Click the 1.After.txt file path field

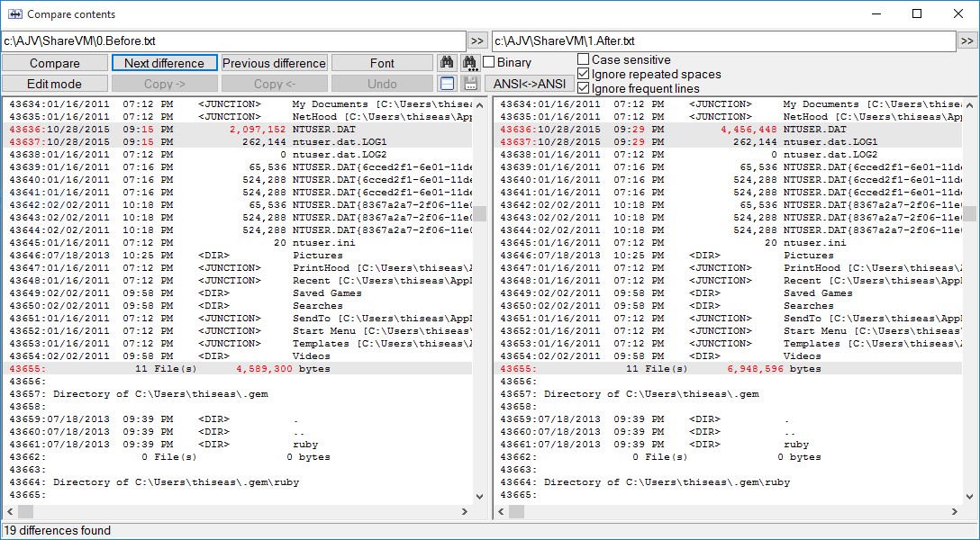[x=722, y=41]
